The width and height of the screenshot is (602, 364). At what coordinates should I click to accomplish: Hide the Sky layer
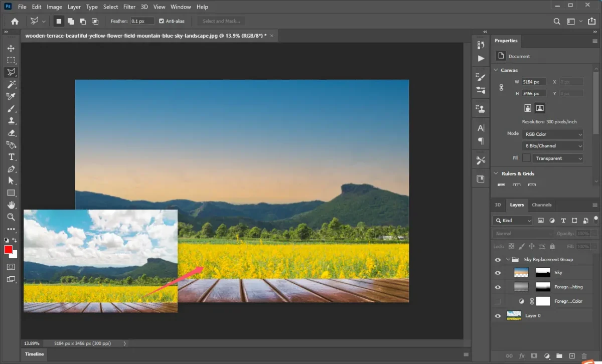click(x=498, y=273)
